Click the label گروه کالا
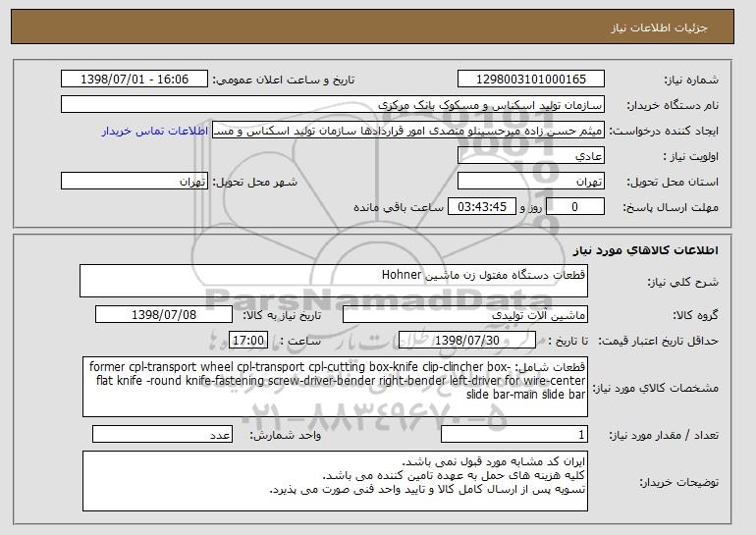The image size is (756, 535). (696, 315)
